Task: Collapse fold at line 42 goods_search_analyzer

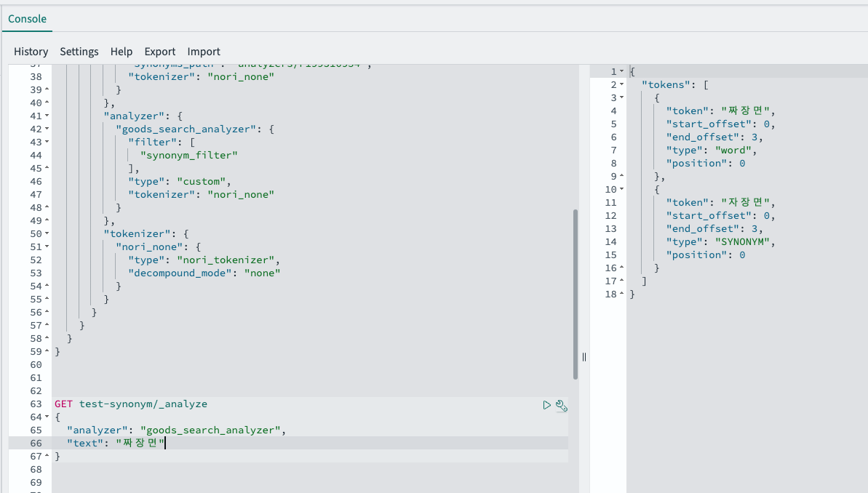Action: (x=47, y=129)
